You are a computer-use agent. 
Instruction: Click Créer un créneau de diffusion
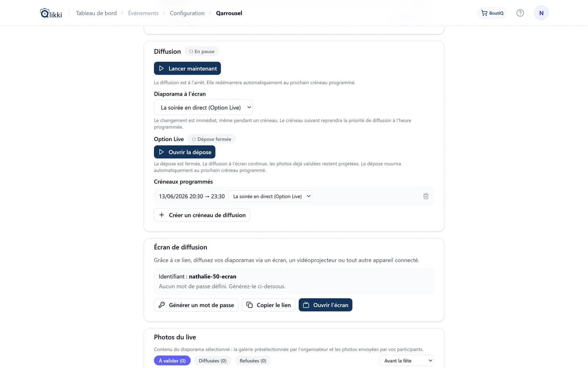pos(202,215)
